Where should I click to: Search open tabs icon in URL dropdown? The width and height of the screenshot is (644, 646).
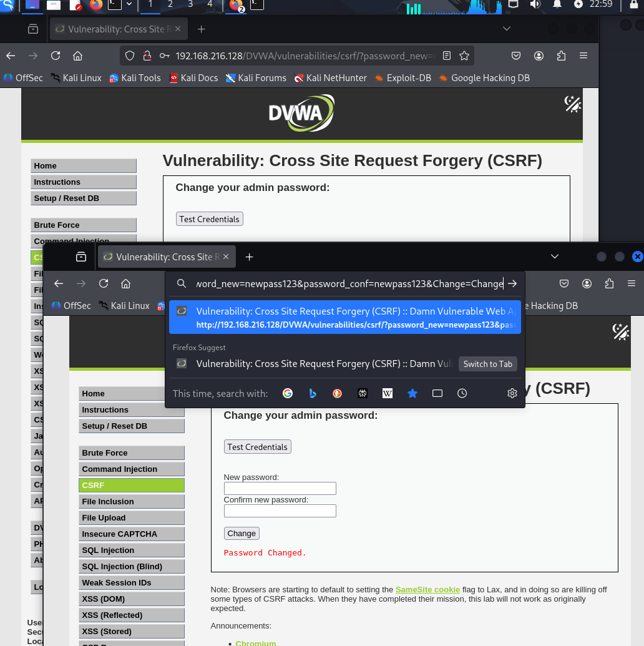click(437, 393)
